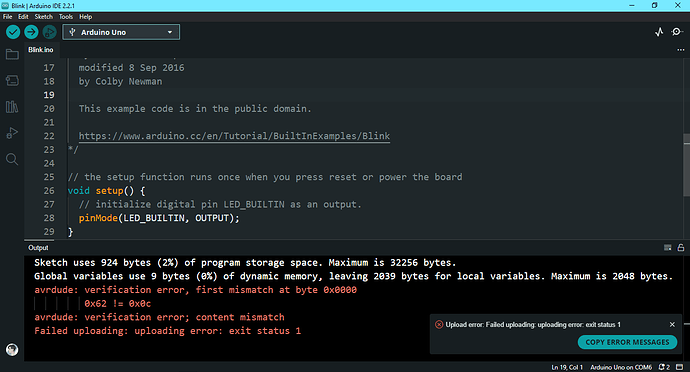Show the Debug sidebar panel

(x=12, y=133)
